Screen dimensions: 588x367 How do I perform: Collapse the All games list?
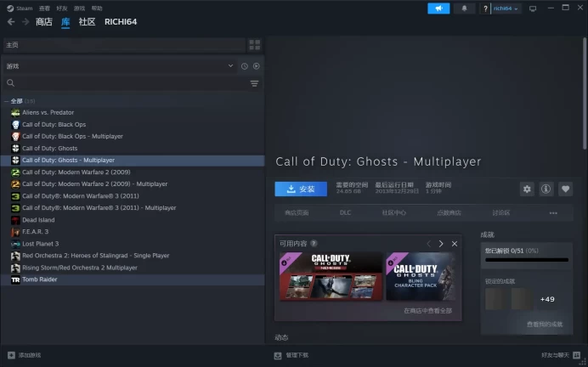pos(7,101)
